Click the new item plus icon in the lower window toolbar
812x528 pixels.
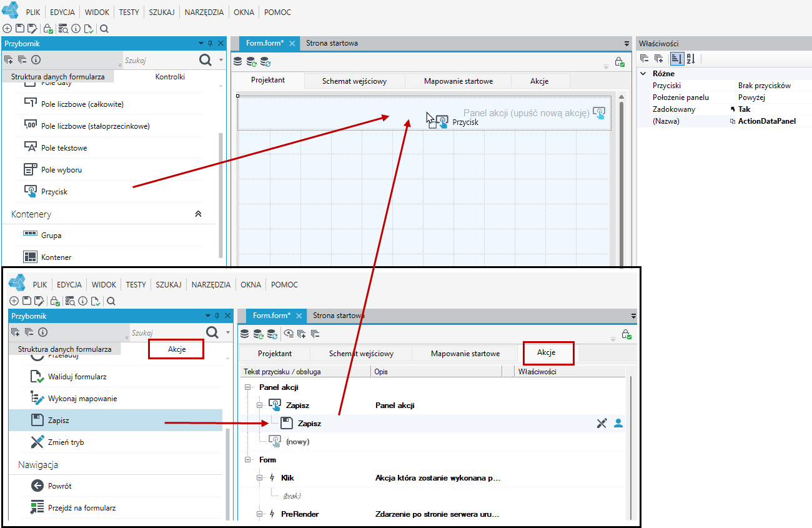(x=14, y=301)
